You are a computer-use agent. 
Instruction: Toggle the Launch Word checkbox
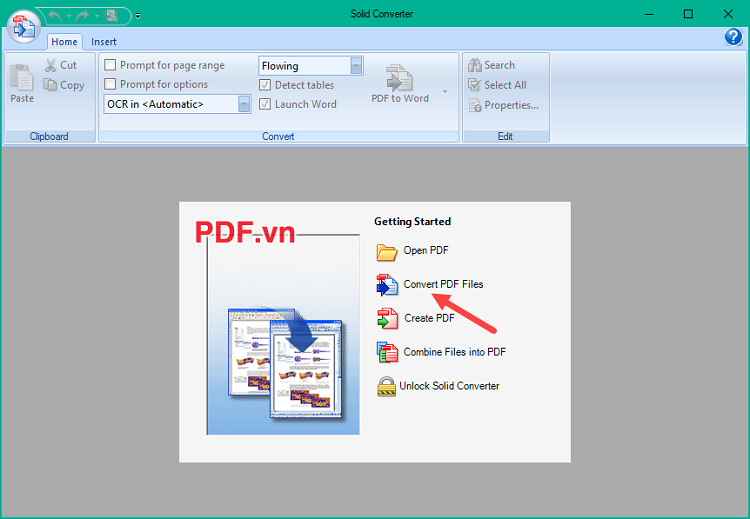pyautogui.click(x=265, y=104)
